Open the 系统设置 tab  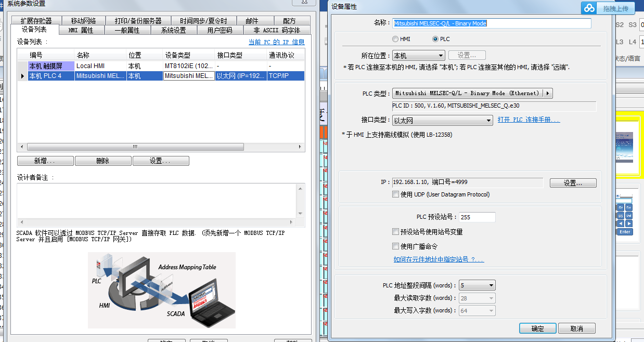(173, 30)
